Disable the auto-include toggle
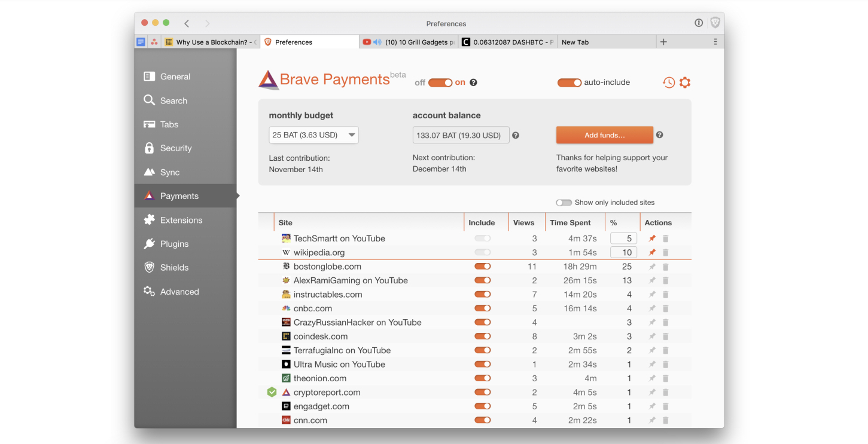Image resolution: width=868 pixels, height=444 pixels. (569, 82)
